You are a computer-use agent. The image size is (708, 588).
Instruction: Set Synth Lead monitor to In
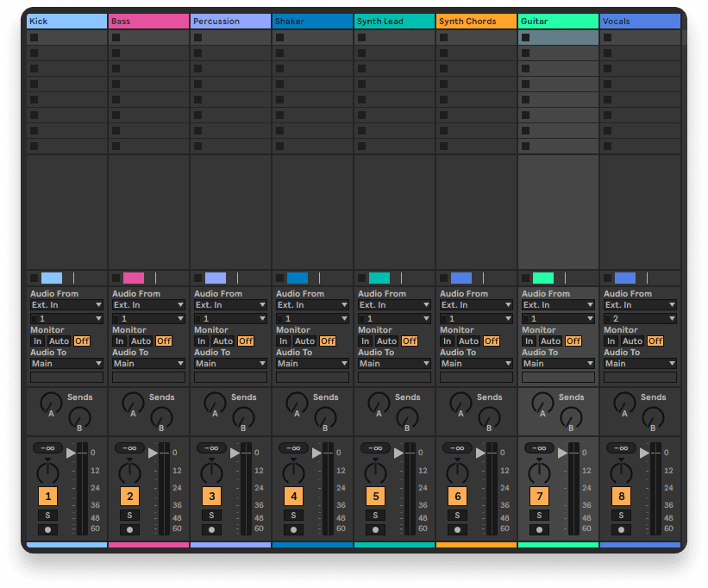366,341
